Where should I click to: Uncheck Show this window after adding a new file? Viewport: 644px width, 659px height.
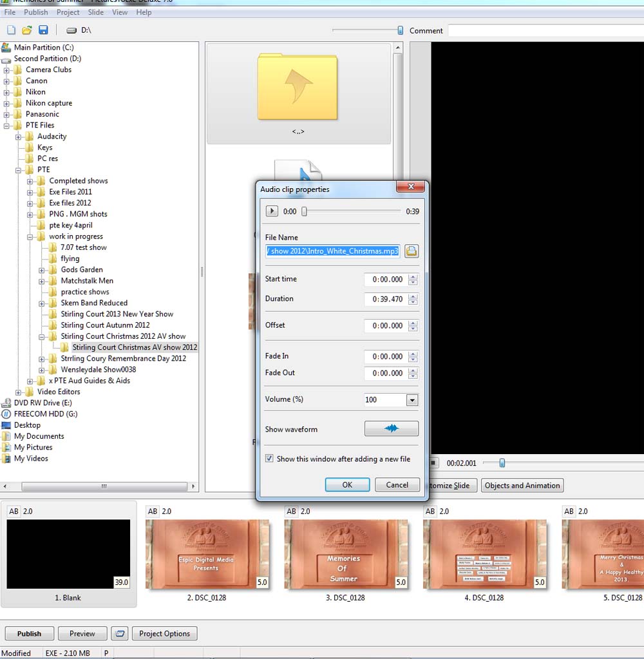click(x=269, y=459)
